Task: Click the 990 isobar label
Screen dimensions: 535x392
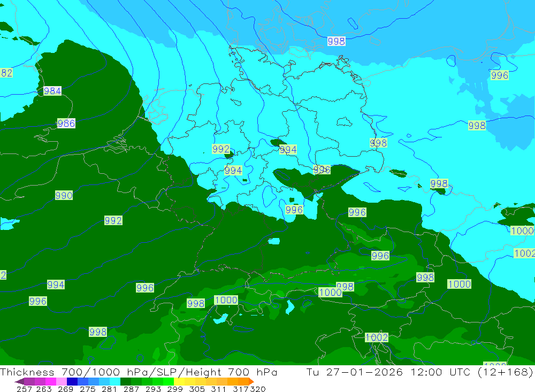Action: click(x=64, y=196)
